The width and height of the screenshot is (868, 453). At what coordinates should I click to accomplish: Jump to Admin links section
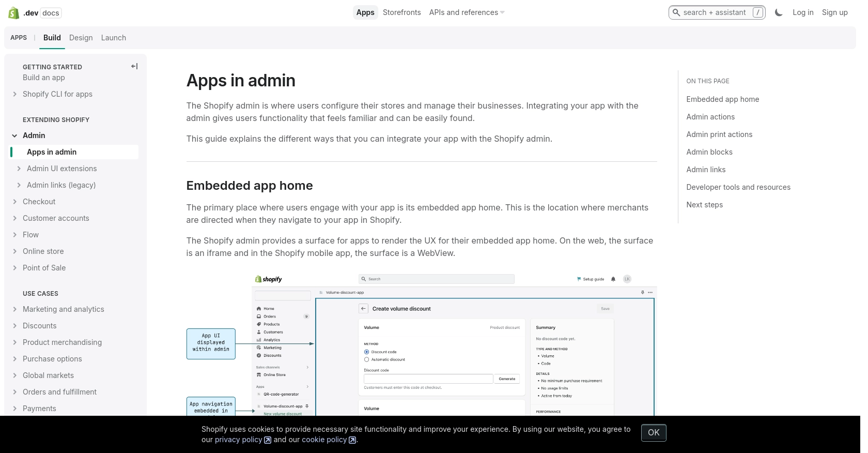[706, 170]
